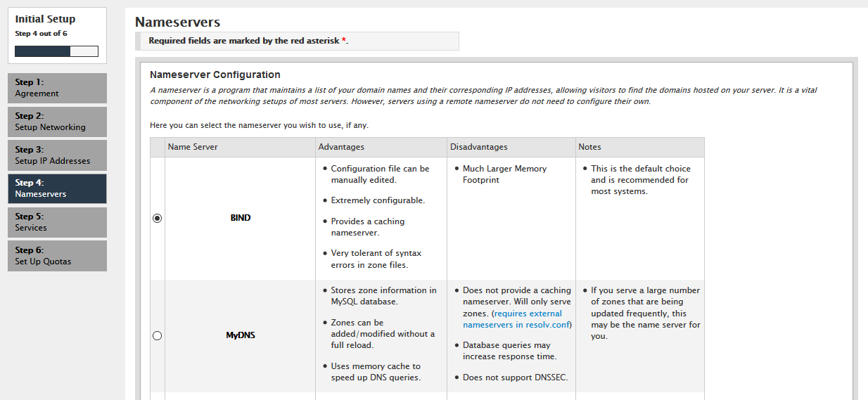The width and height of the screenshot is (868, 400).
Task: Open Step 2: Setup Networking
Action: pos(57,122)
